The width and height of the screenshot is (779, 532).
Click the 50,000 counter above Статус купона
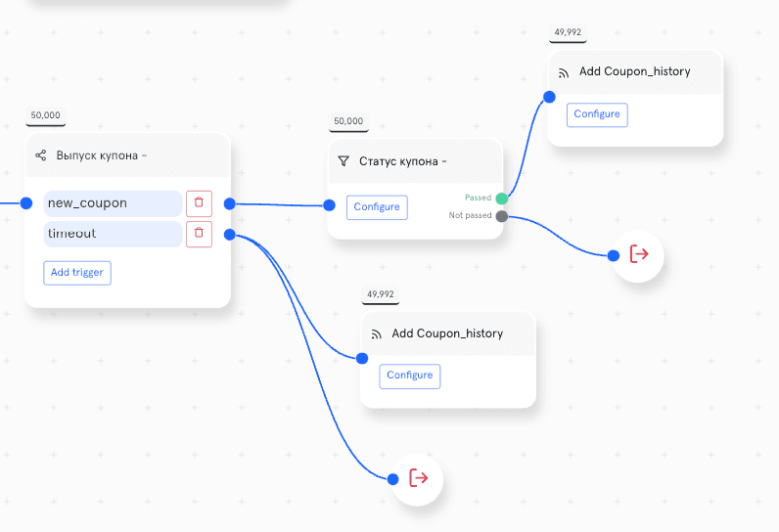[x=348, y=121]
